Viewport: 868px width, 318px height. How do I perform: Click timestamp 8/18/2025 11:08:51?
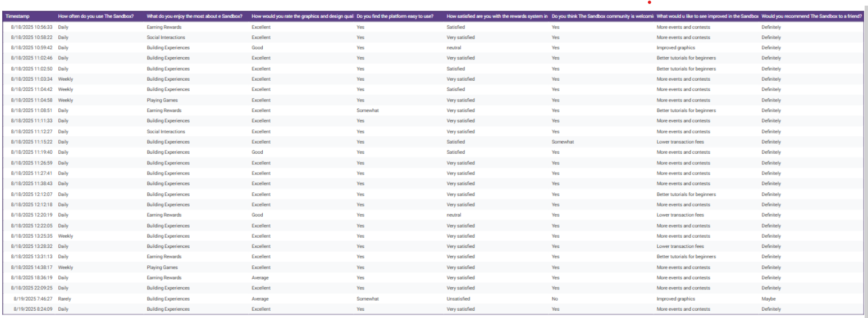(x=31, y=110)
